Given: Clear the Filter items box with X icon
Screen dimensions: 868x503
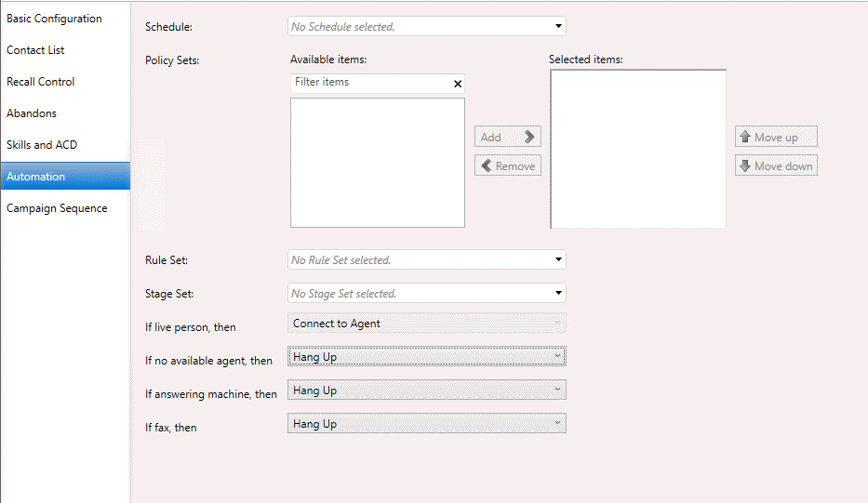Looking at the screenshot, I should click(x=457, y=84).
